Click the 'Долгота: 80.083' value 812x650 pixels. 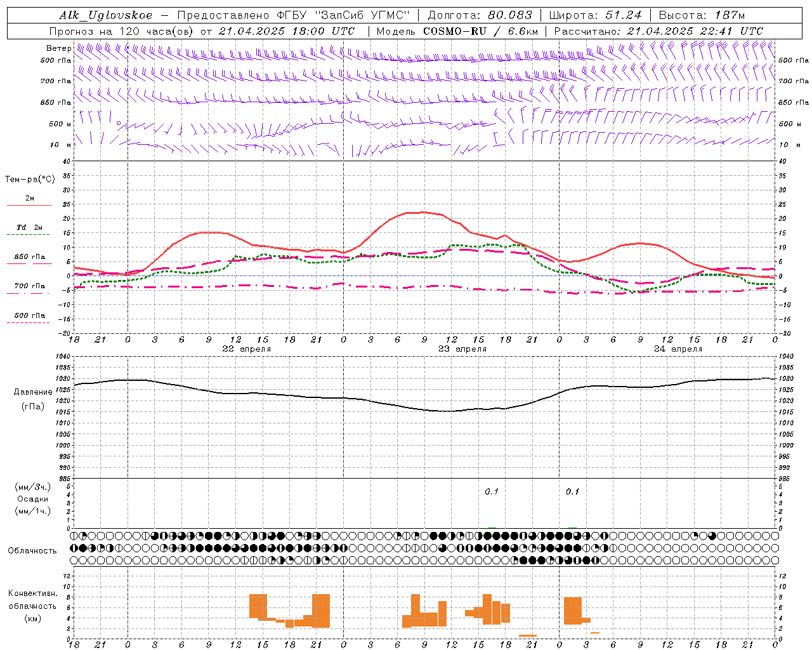coord(481,15)
